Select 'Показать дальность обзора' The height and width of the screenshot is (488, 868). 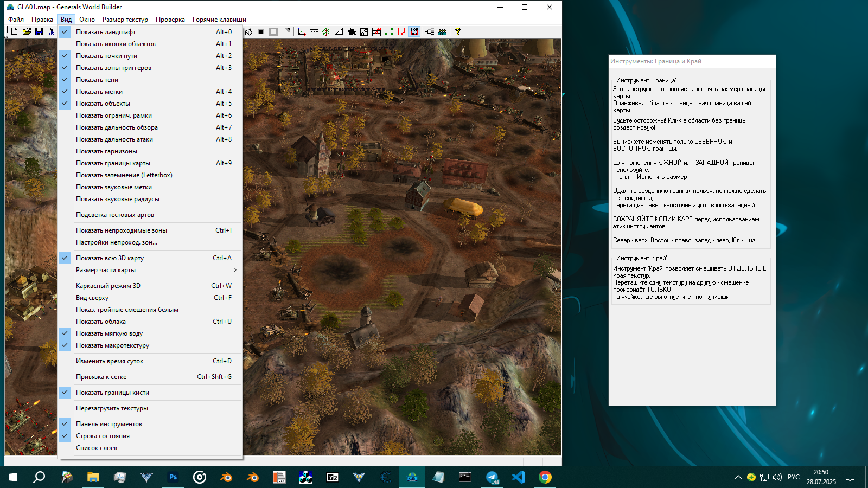tap(150, 127)
